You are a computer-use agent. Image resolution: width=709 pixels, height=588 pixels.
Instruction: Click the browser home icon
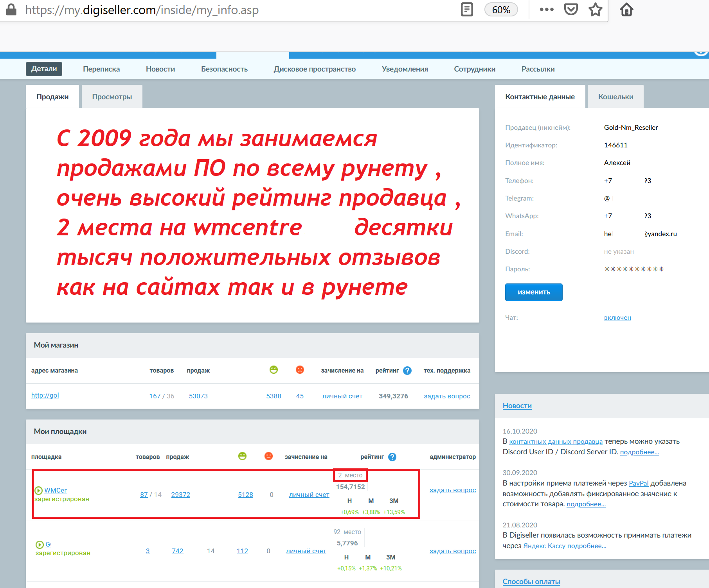[626, 10]
